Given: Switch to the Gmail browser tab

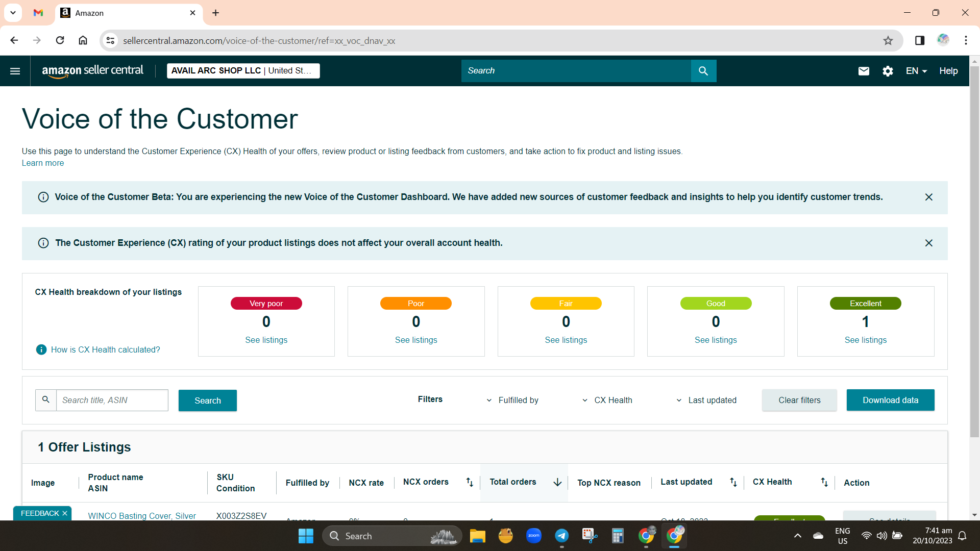Looking at the screenshot, I should coord(38,13).
